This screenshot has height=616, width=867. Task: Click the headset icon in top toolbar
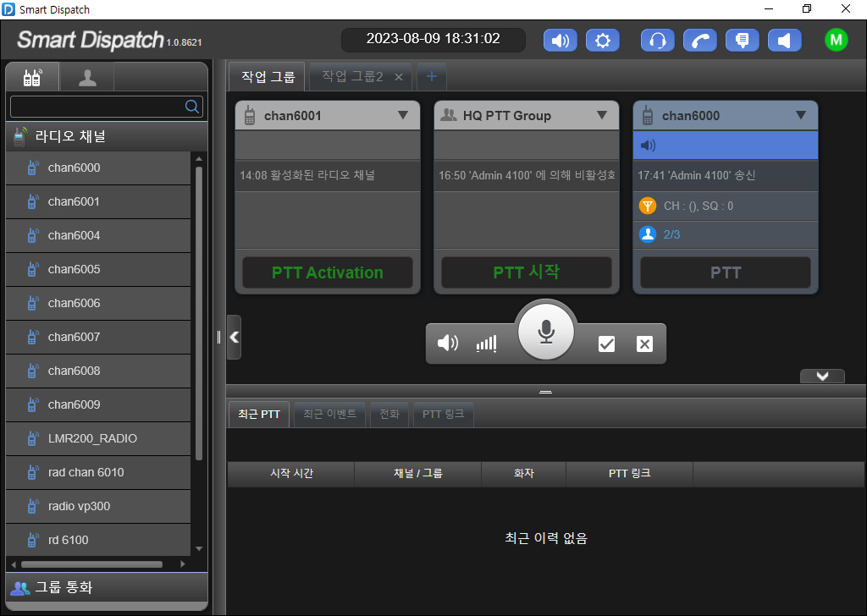657,41
